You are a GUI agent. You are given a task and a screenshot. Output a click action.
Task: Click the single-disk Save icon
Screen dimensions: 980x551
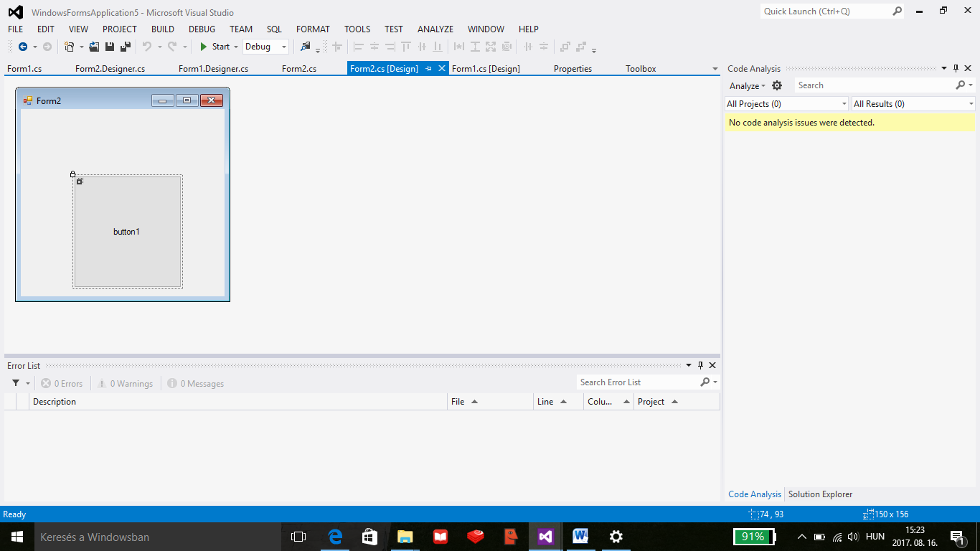click(110, 47)
